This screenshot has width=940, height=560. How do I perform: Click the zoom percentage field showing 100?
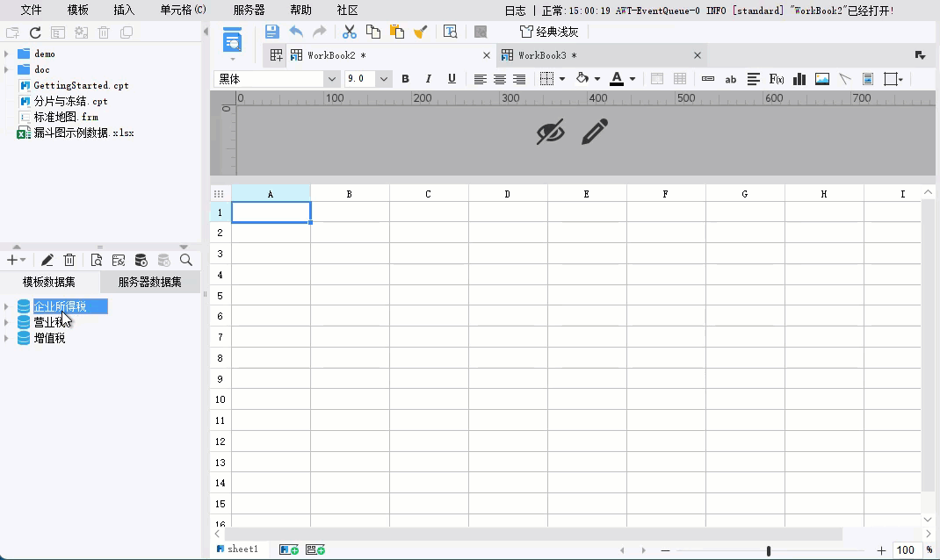[906, 550]
